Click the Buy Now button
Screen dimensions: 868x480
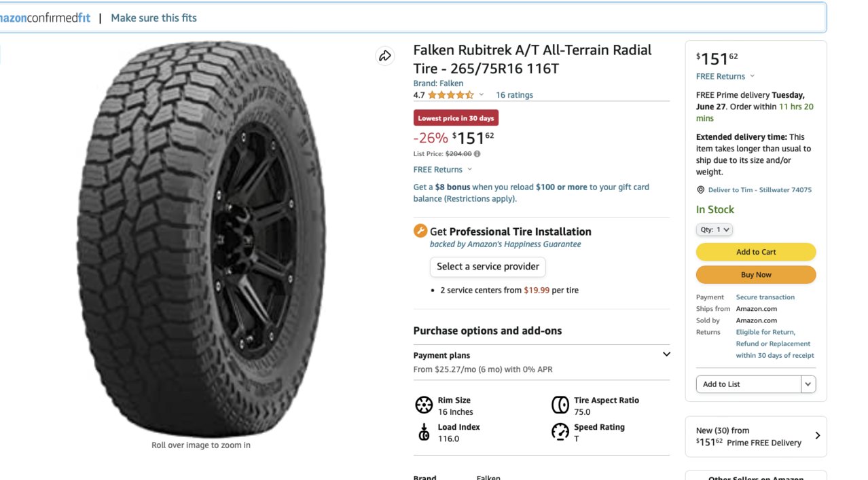click(756, 275)
